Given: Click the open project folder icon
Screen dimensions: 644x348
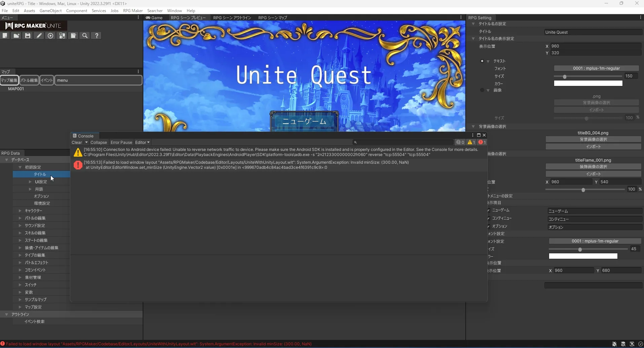Looking at the screenshot, I should (x=16, y=36).
